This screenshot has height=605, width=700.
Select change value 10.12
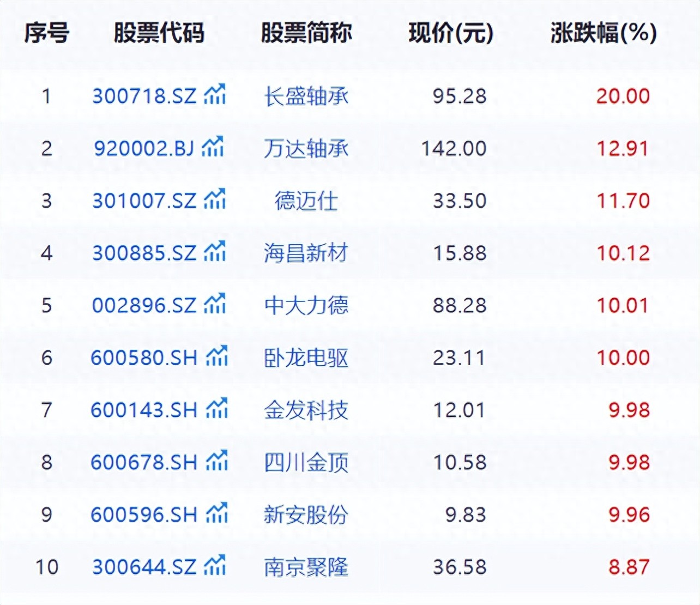(623, 253)
